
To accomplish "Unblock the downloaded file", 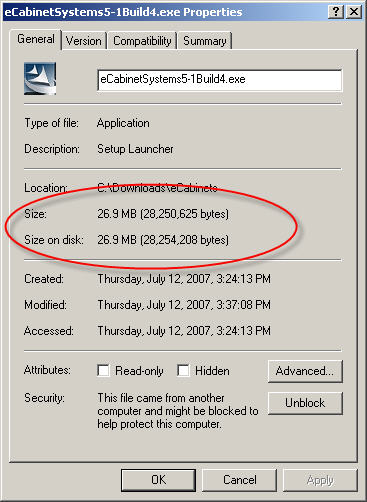I will pyautogui.click(x=305, y=403).
